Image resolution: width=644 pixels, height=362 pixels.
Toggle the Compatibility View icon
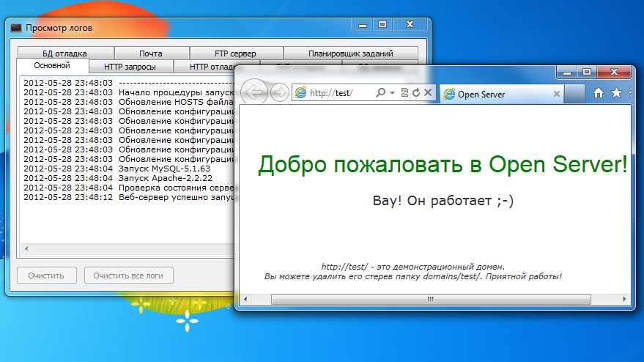(404, 93)
